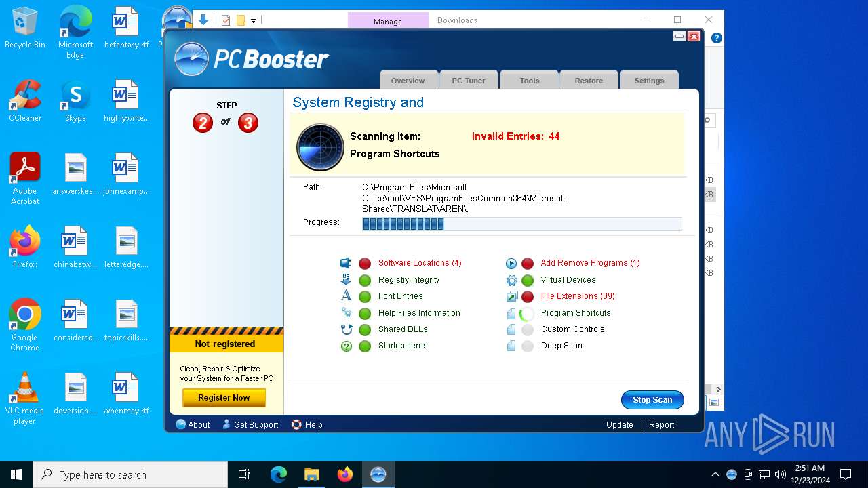Open Explorer quick access toolbar dropdown
Screen dimensions: 868x488
pos(253,21)
